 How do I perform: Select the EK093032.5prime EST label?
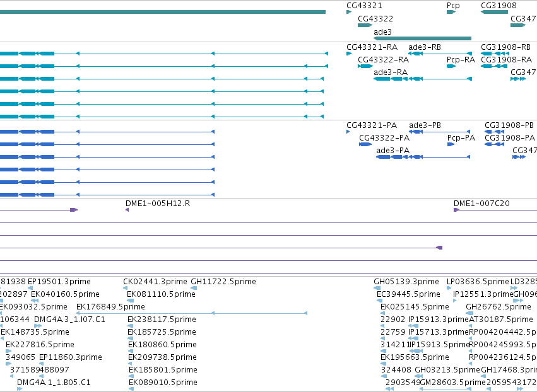click(x=33, y=307)
